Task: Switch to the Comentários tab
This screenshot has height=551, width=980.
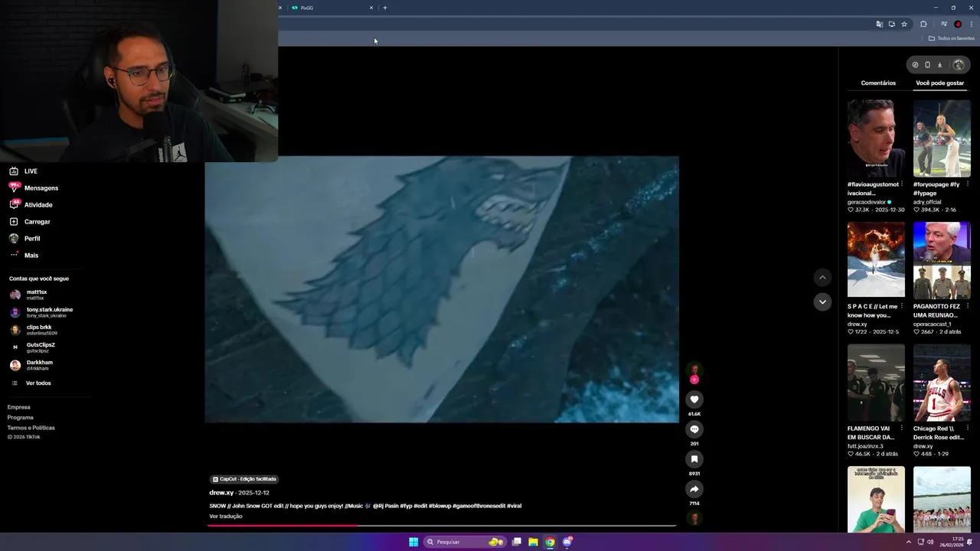Action: 878,83
